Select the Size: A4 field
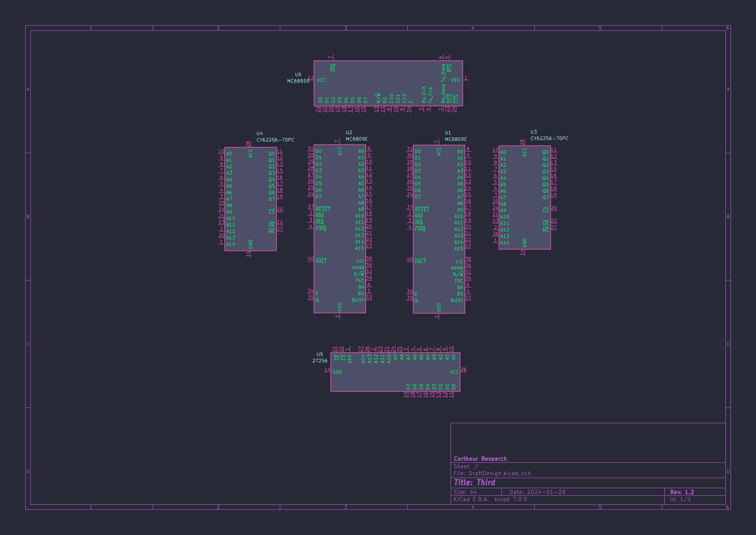The image size is (756, 535). click(x=465, y=492)
